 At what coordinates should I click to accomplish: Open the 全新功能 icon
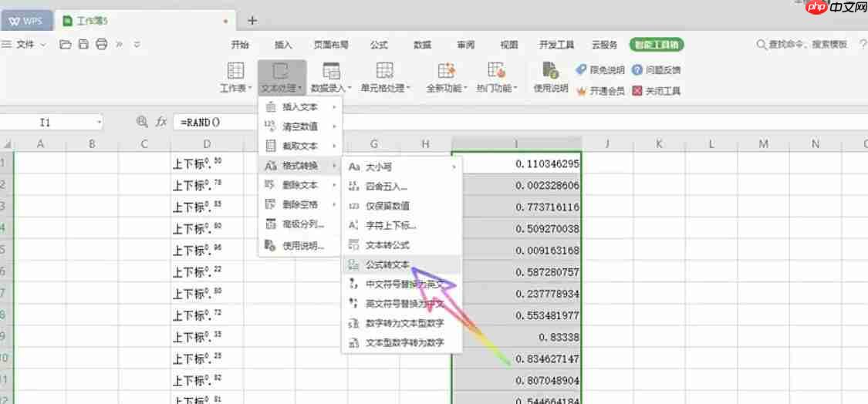tap(446, 71)
